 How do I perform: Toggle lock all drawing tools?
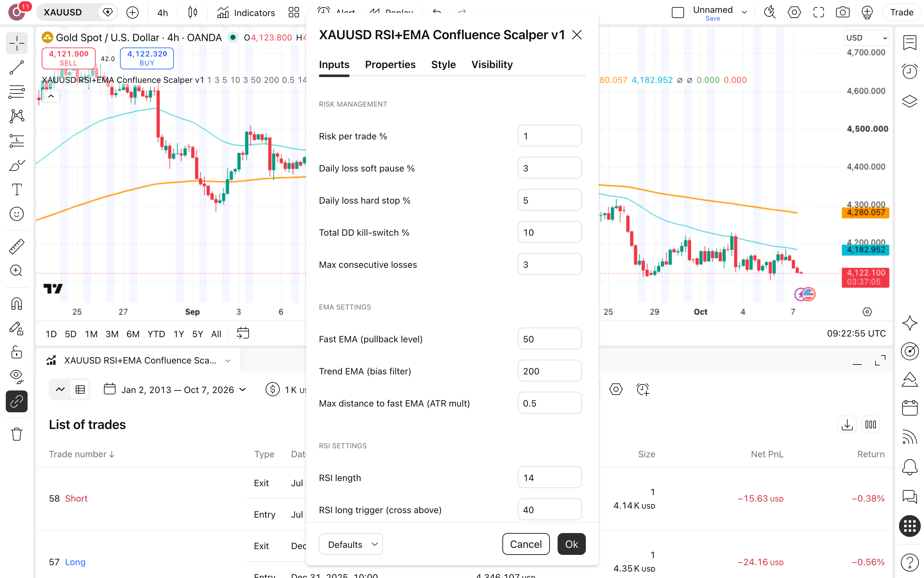click(x=16, y=352)
